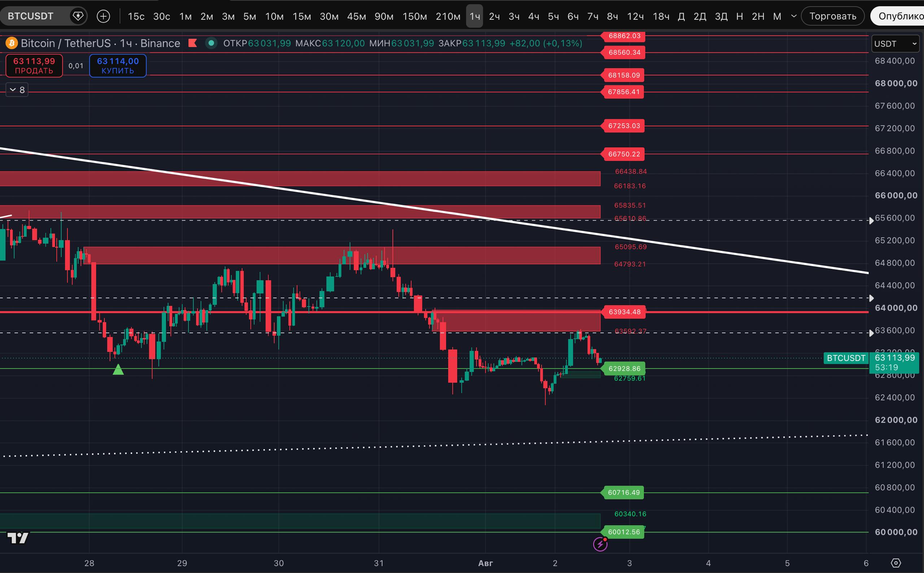The width and height of the screenshot is (924, 573).
Task: Click the TradingView logo
Action: [x=18, y=537]
